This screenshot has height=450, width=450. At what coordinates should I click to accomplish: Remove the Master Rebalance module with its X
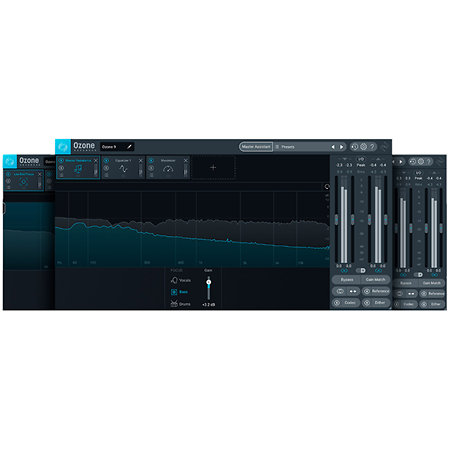[96, 161]
